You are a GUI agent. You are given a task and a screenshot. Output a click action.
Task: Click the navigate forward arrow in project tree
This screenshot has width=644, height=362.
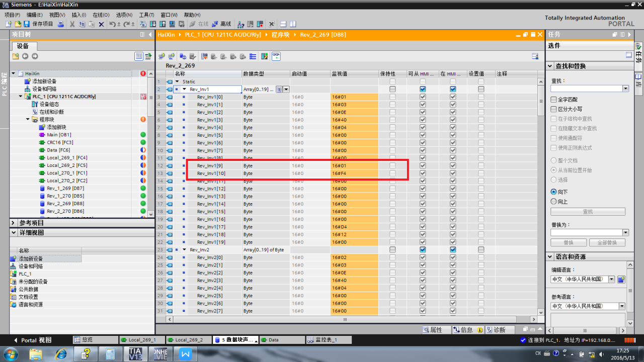click(x=35, y=56)
